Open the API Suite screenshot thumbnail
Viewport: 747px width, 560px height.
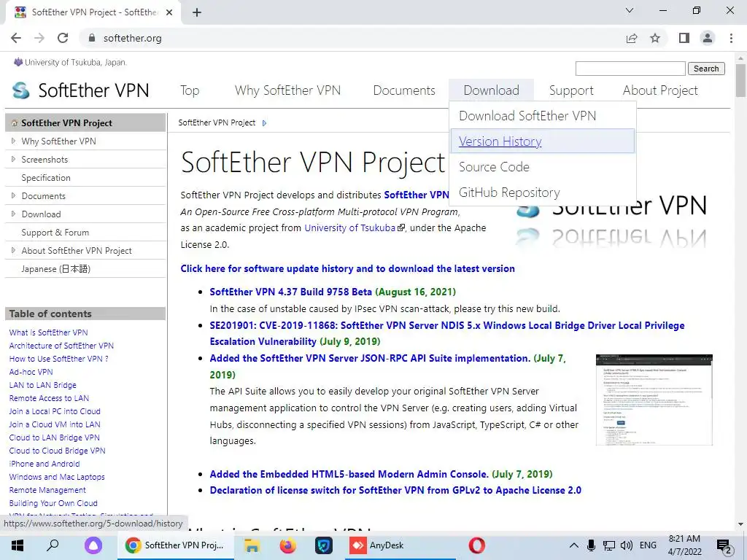(654, 400)
